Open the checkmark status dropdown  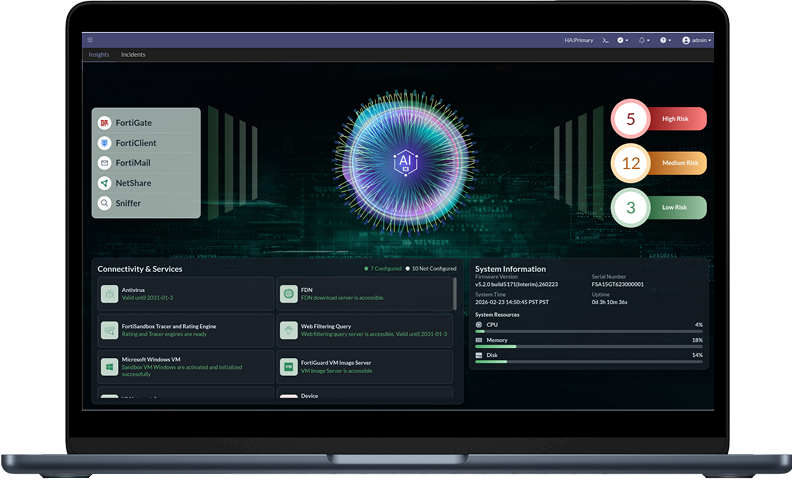(x=622, y=40)
